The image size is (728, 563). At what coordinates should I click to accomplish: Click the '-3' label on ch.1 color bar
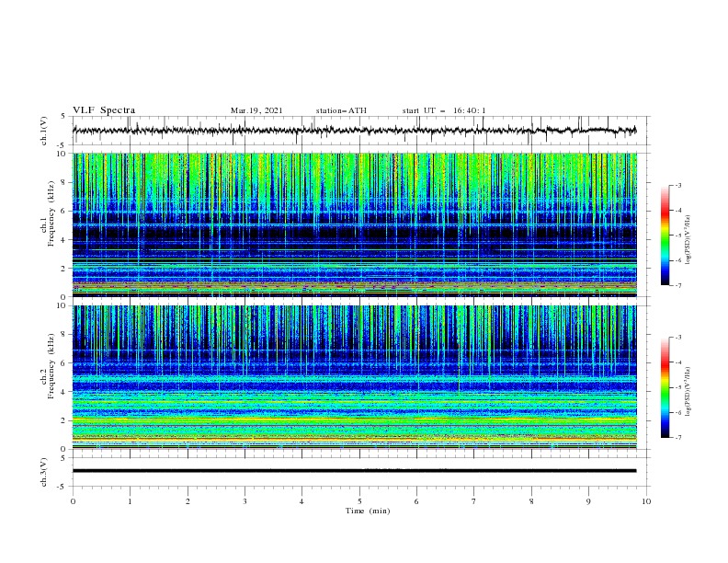pos(677,185)
